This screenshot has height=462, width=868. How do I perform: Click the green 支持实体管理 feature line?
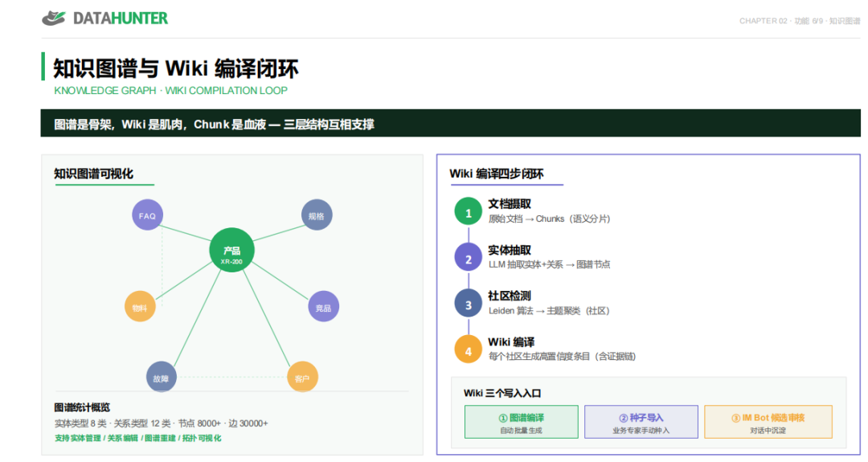[x=138, y=438]
